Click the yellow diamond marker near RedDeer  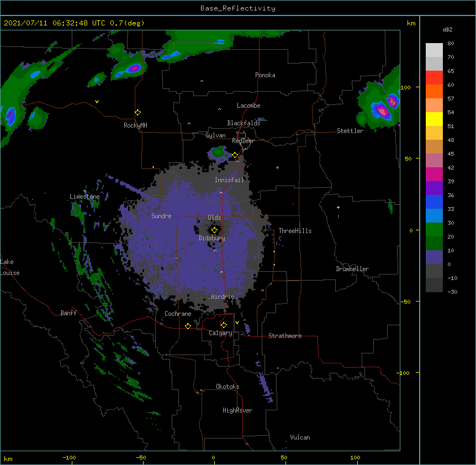235,155
